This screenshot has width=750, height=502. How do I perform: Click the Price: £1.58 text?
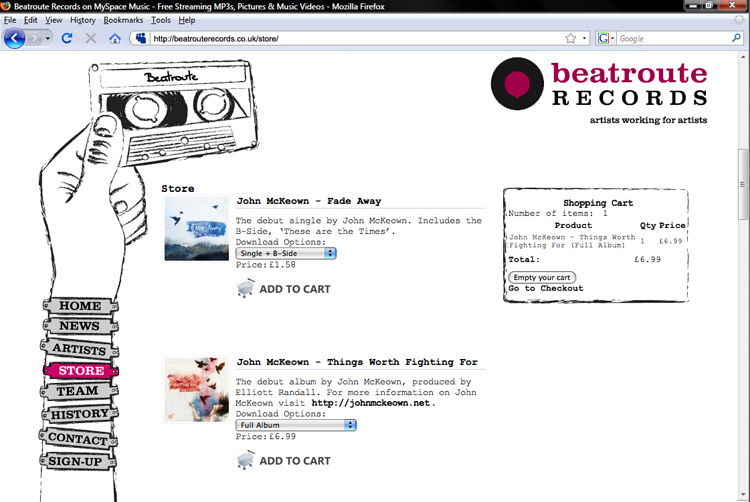(265, 265)
